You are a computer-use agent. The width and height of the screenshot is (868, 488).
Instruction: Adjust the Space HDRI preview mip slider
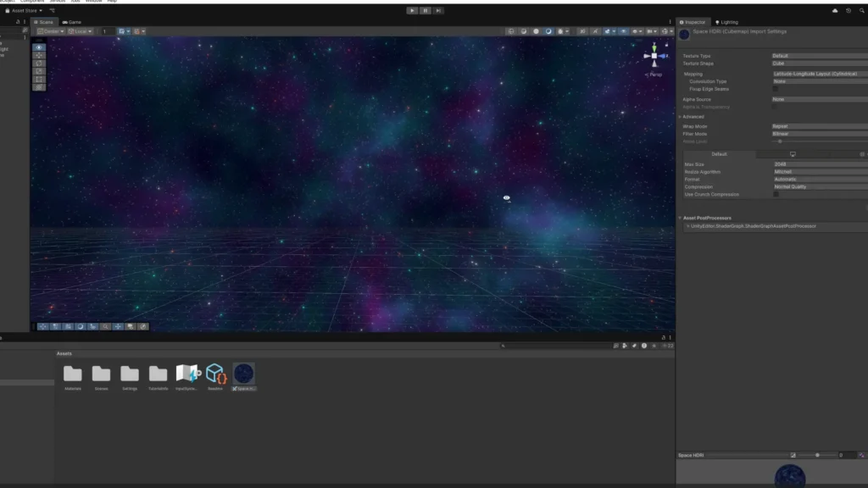click(818, 455)
